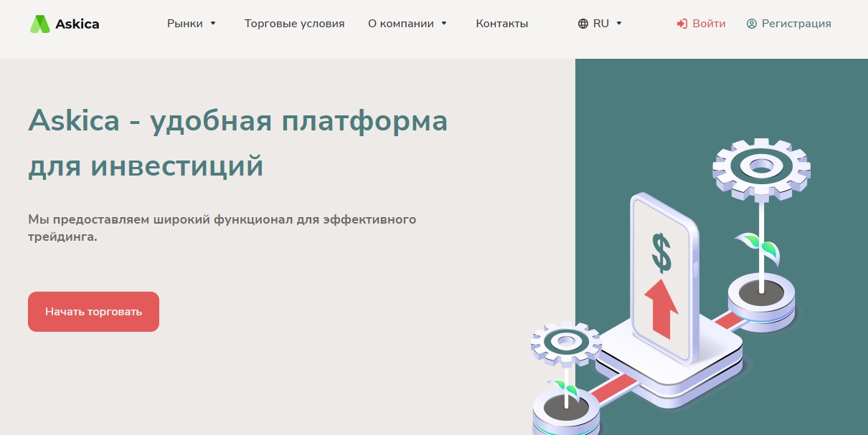Open the Контакты page
Image resolution: width=868 pixels, height=435 pixels.
502,24
